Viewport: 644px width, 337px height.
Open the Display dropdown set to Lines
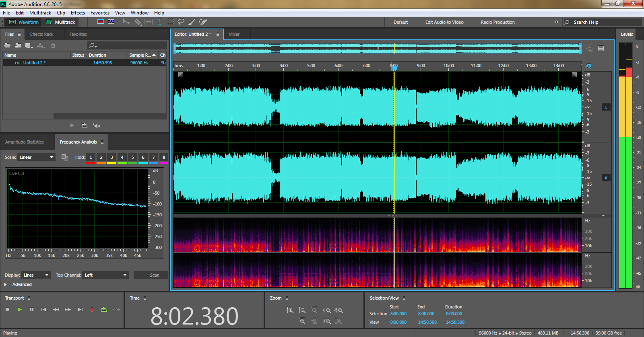(x=36, y=275)
